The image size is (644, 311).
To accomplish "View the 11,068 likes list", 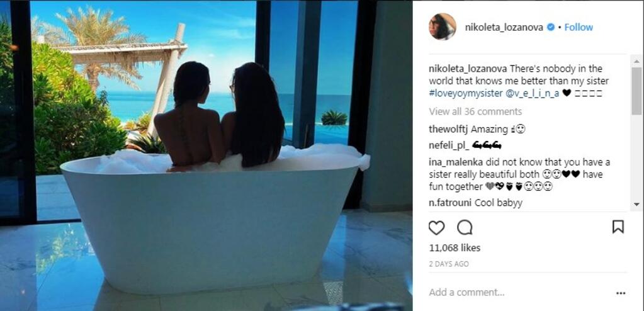I will point(455,248).
